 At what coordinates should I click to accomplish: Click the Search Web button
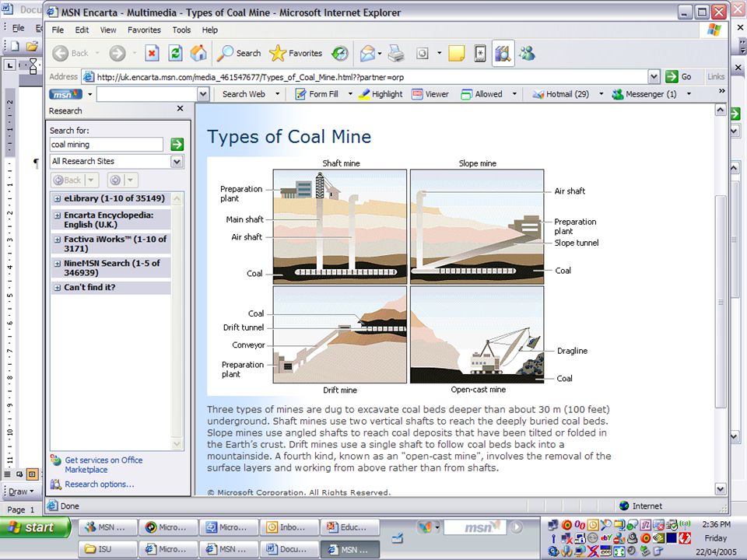coord(244,94)
